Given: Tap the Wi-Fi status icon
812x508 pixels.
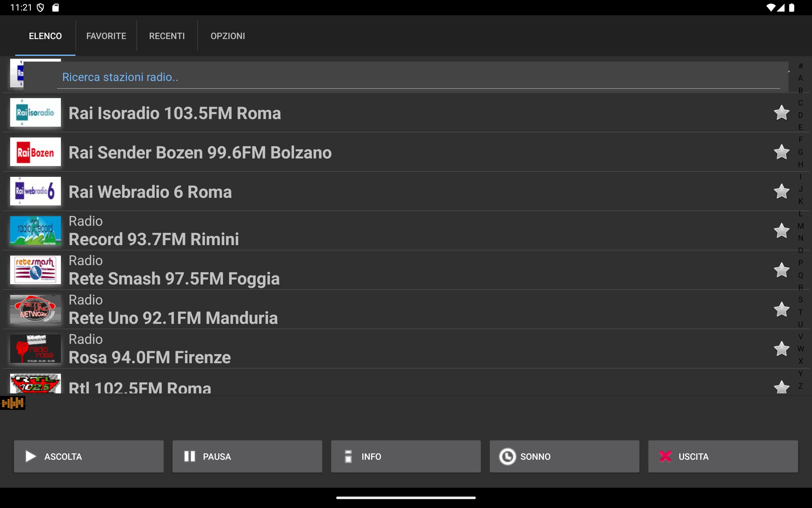Looking at the screenshot, I should 771,7.
